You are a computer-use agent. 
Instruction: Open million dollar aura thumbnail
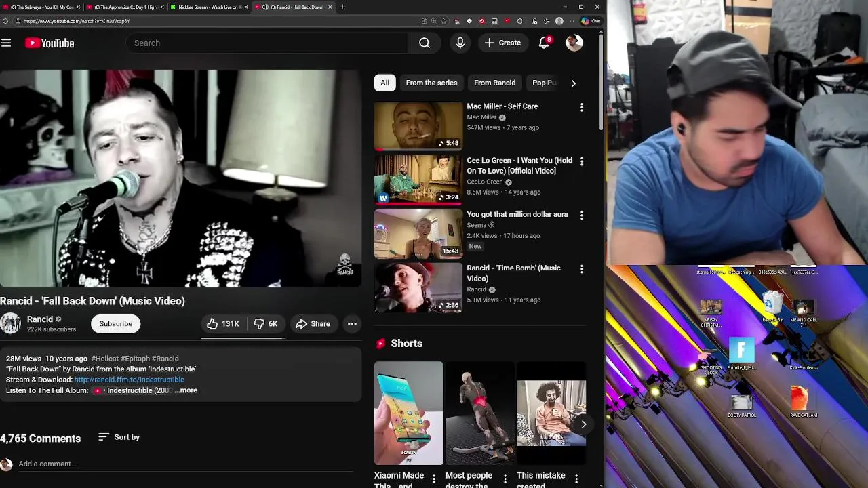click(418, 234)
